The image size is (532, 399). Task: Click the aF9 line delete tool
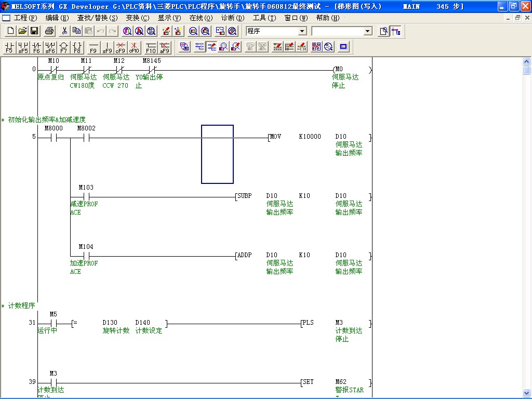pos(165,47)
